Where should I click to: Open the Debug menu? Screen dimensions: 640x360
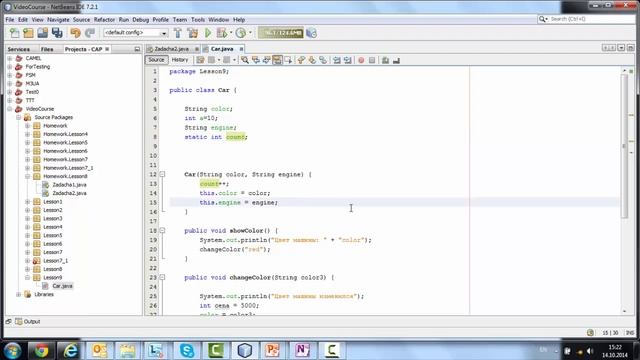pyautogui.click(x=140, y=20)
